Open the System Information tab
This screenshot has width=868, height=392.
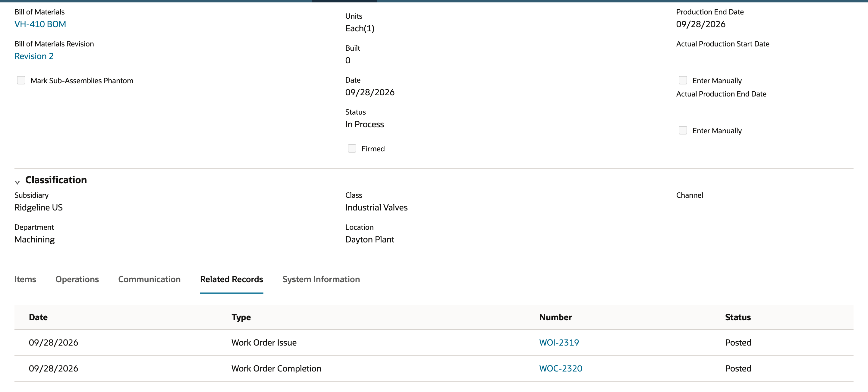pyautogui.click(x=321, y=279)
